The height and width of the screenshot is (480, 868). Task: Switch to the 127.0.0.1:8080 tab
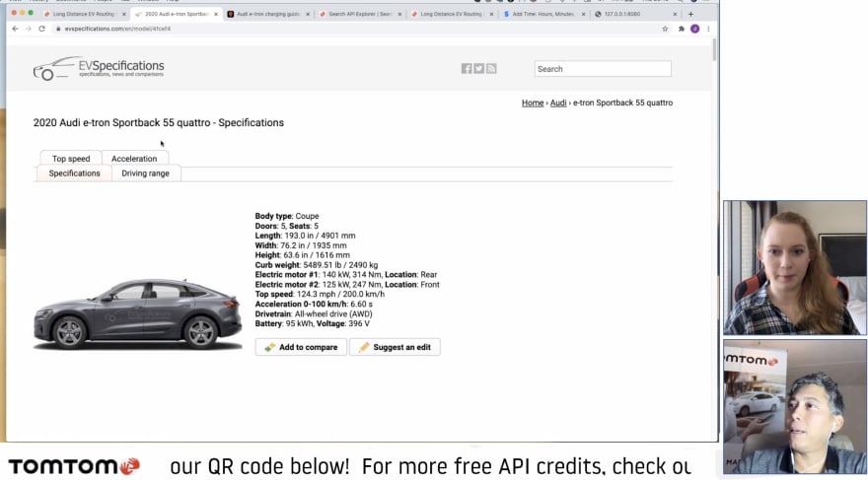(634, 14)
